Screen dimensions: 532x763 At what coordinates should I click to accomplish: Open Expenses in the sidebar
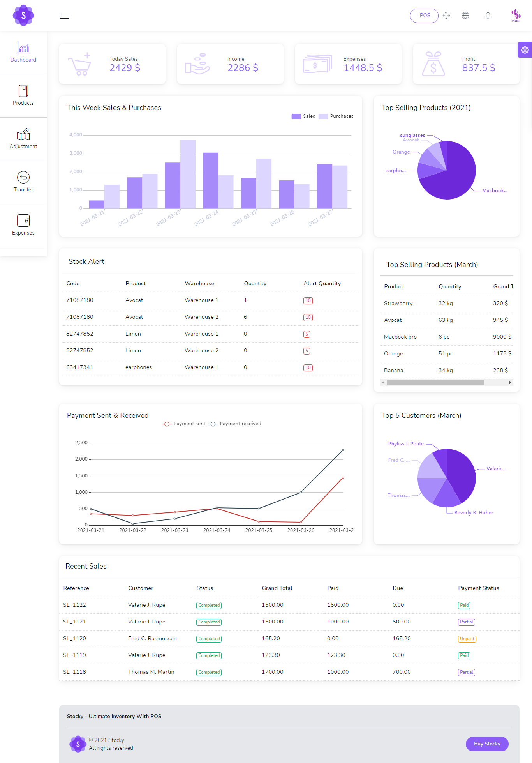point(23,225)
